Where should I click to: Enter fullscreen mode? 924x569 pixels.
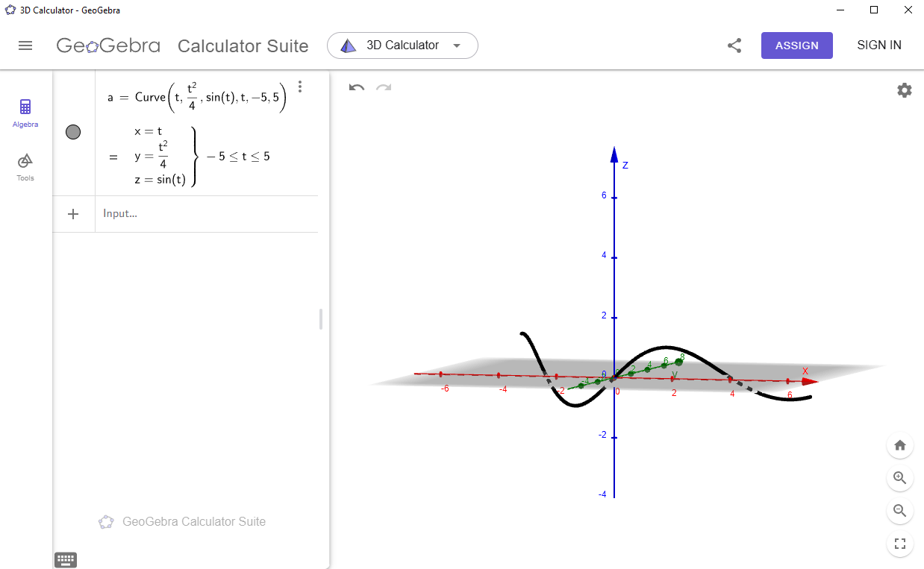point(899,544)
